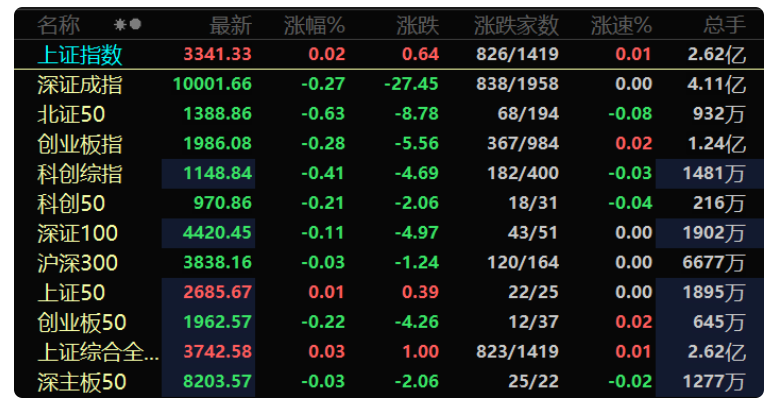Click the 创业板50 row
Screen dimensions: 768x400
(x=389, y=322)
